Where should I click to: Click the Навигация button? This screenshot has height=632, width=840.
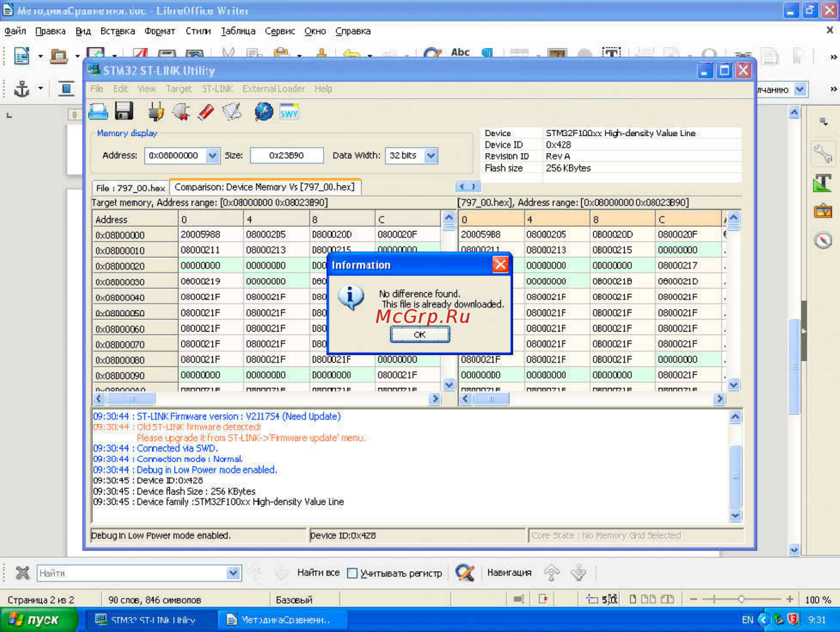[509, 573]
